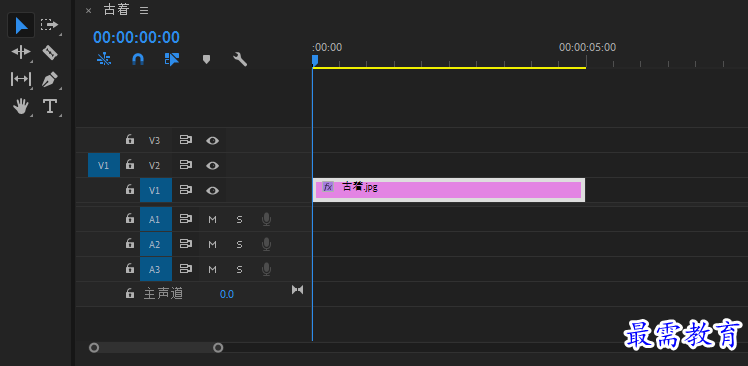This screenshot has width=748, height=366.
Task: Select the Track Select Forward tool
Action: click(x=49, y=25)
